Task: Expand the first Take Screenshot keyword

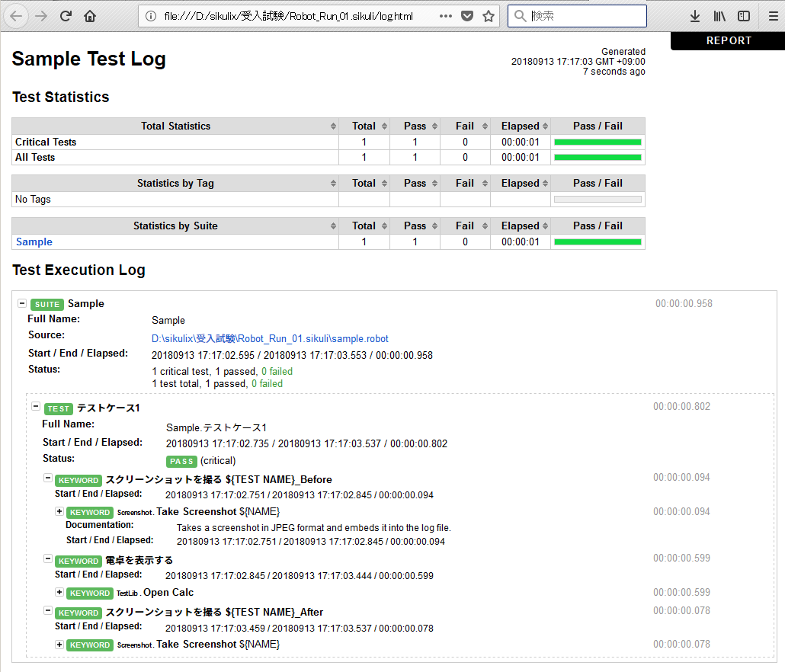Action: pyautogui.click(x=59, y=511)
